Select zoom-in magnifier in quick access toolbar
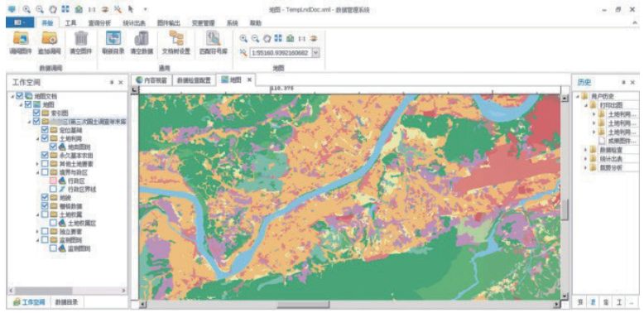The width and height of the screenshot is (644, 313). 26,8
